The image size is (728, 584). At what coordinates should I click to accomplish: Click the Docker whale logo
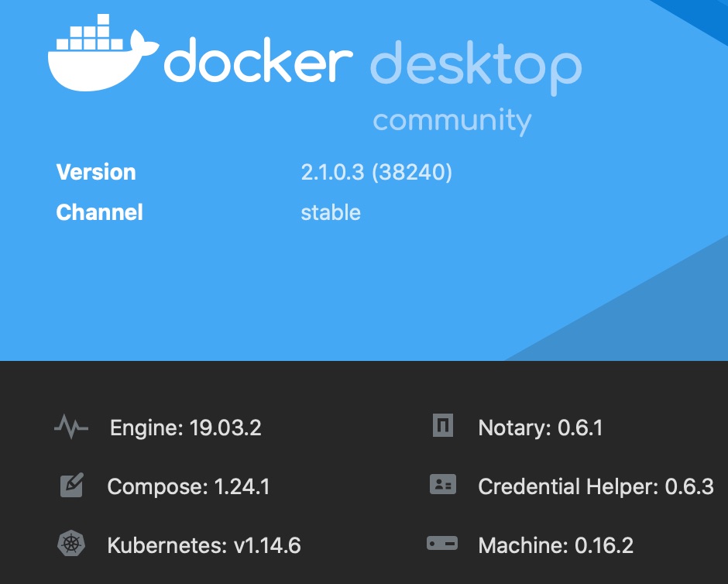tap(103, 53)
